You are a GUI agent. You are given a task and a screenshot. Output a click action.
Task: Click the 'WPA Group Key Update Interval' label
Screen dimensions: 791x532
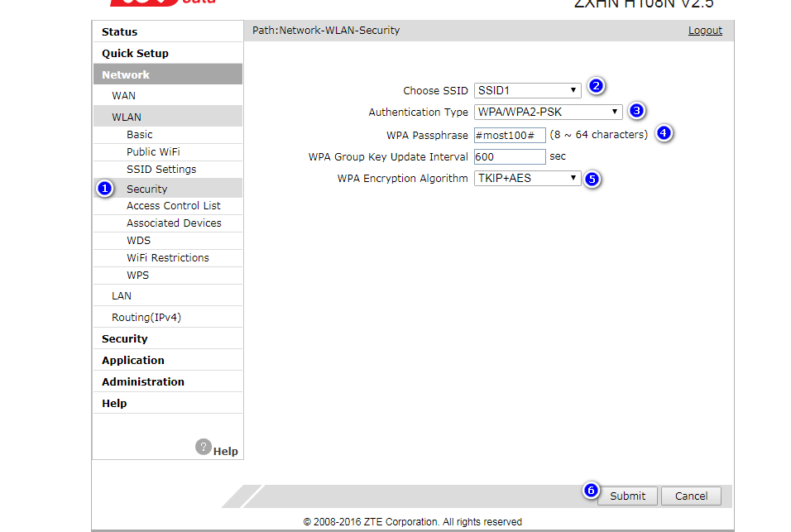click(388, 157)
